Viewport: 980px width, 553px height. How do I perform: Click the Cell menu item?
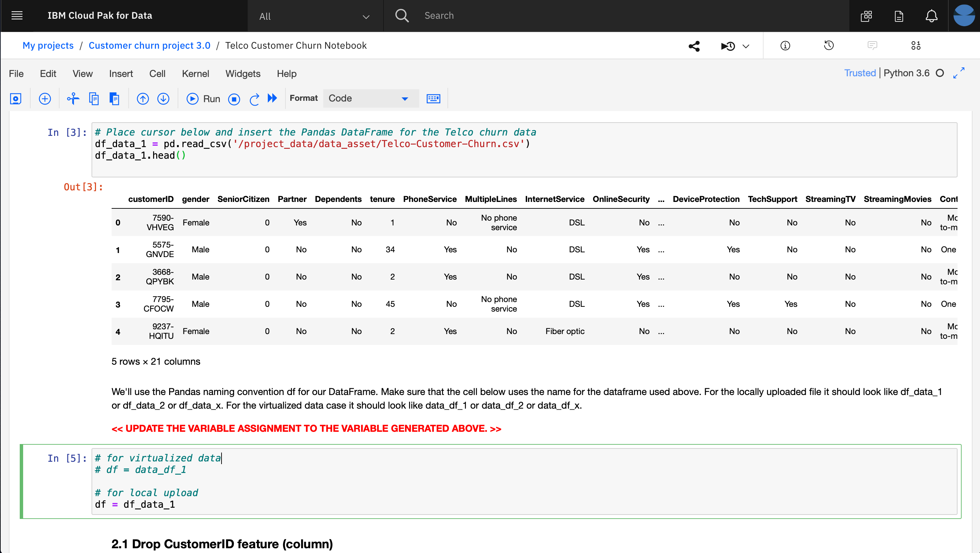coord(157,74)
